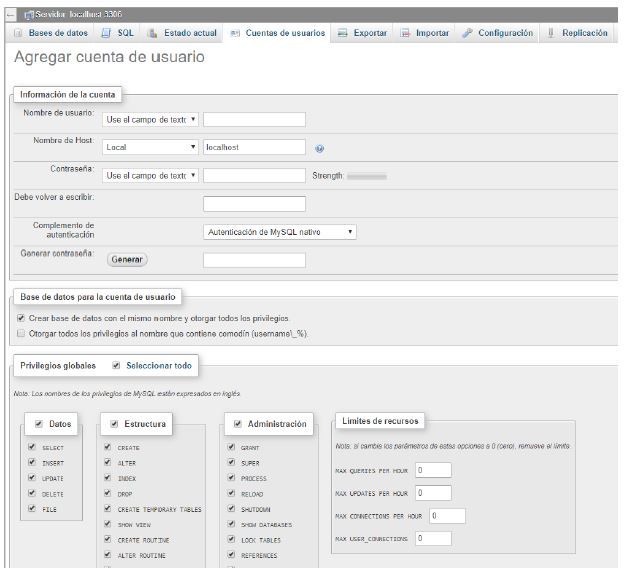
Task: Uncheck the SELECT privilege
Action: (x=32, y=447)
